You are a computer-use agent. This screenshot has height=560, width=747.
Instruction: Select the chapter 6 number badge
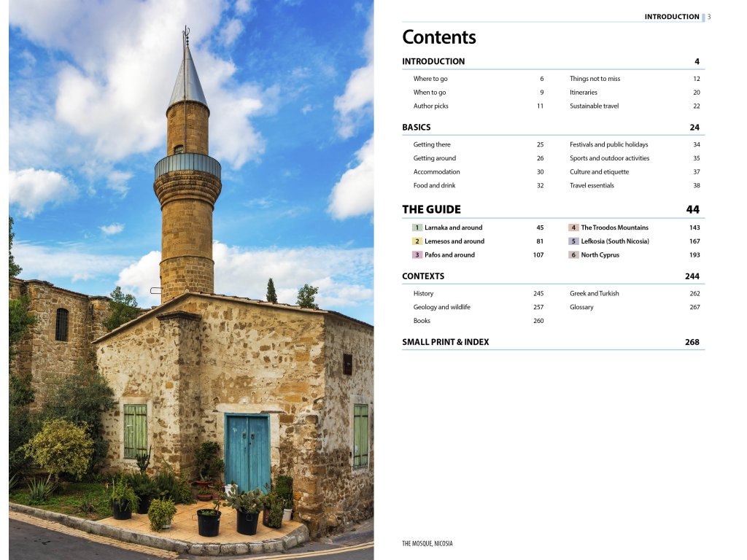point(573,254)
